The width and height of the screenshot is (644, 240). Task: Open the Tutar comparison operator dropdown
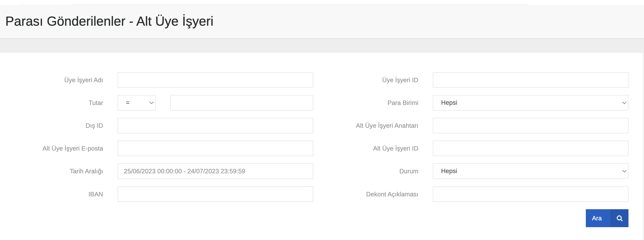click(137, 103)
